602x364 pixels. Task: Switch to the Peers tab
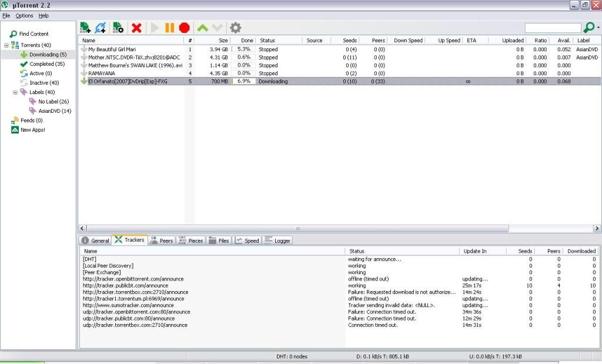(162, 241)
